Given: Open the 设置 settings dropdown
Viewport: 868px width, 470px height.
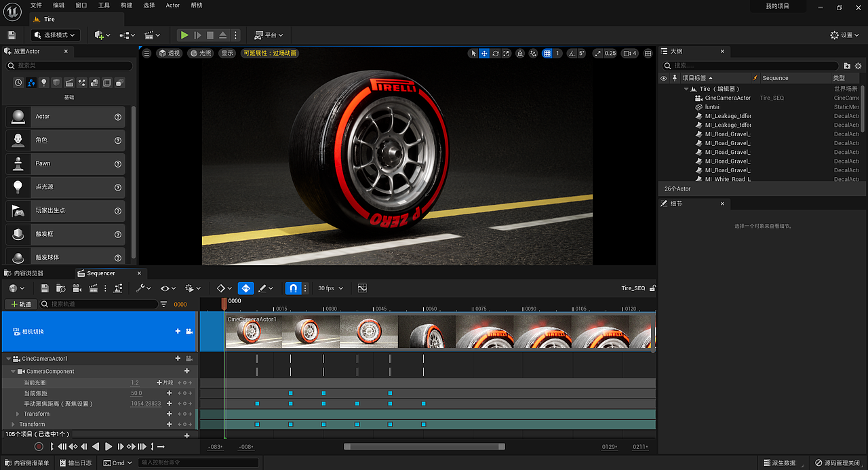Looking at the screenshot, I should click(x=845, y=35).
